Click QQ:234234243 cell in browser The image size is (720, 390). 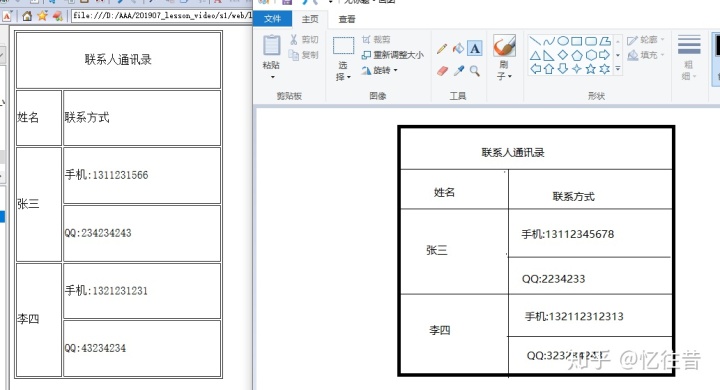click(x=142, y=233)
